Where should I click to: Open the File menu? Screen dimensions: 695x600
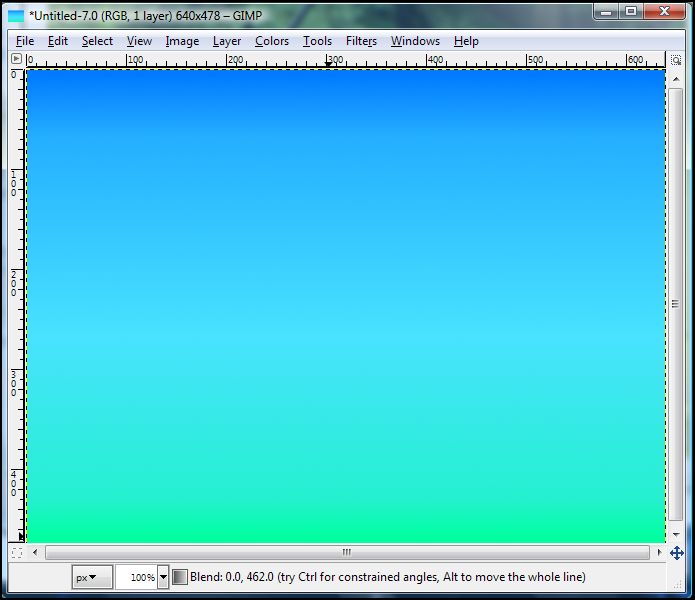pos(25,41)
